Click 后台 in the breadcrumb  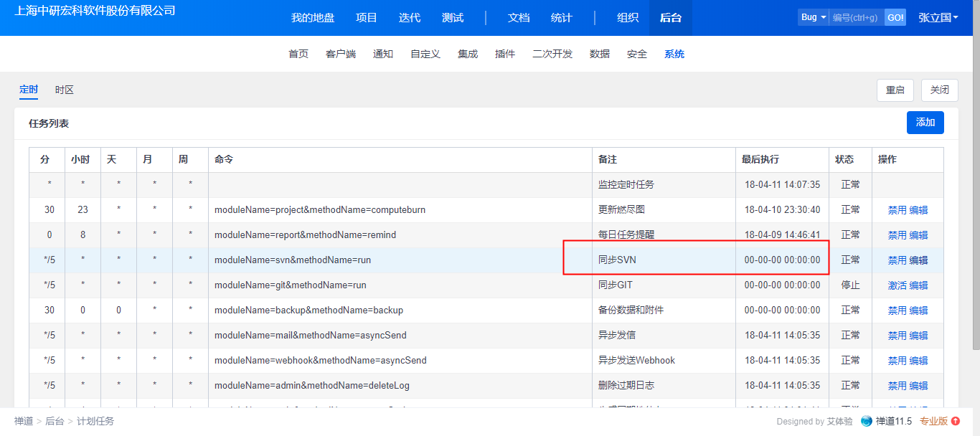(x=55, y=422)
